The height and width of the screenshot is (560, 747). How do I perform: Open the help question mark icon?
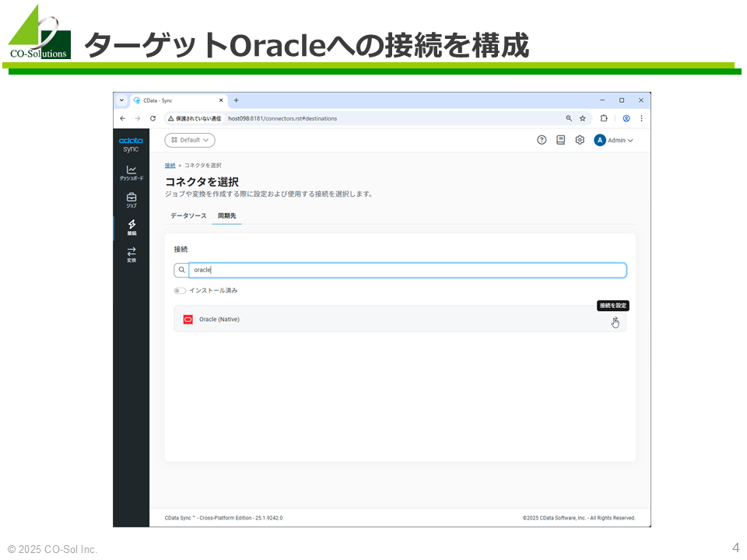(542, 140)
